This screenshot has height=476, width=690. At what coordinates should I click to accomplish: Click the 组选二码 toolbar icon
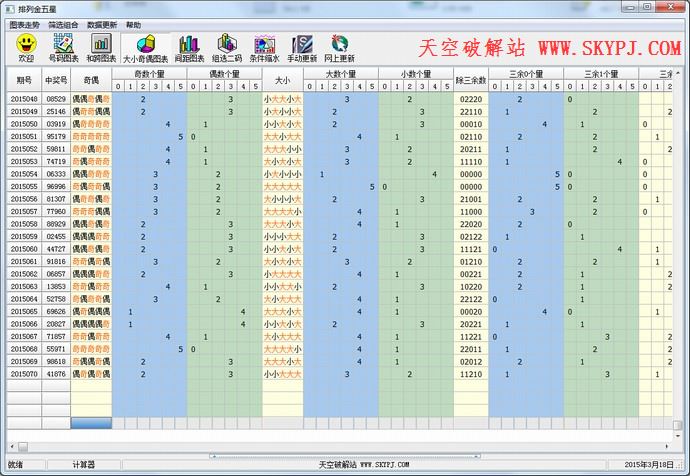click(227, 46)
